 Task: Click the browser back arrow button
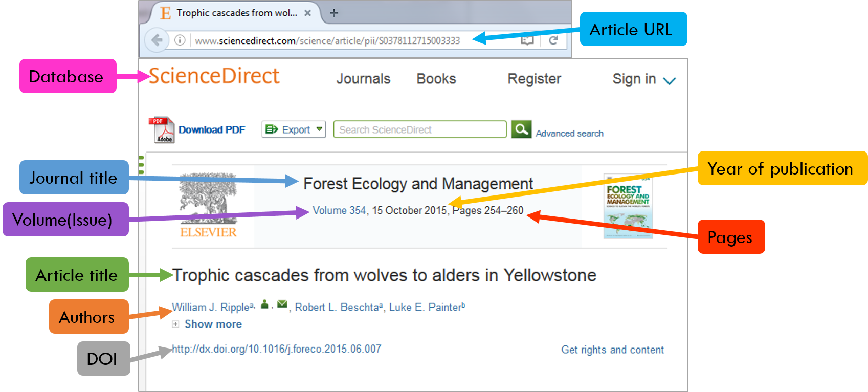(x=157, y=40)
